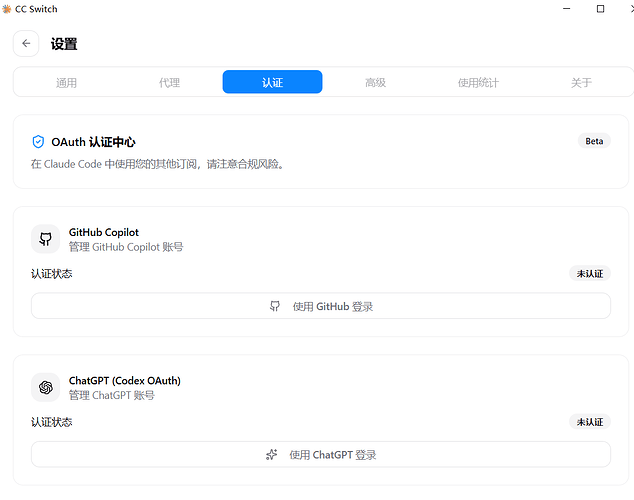Open the 通用 settings tab
634x500 pixels.
tap(66, 82)
